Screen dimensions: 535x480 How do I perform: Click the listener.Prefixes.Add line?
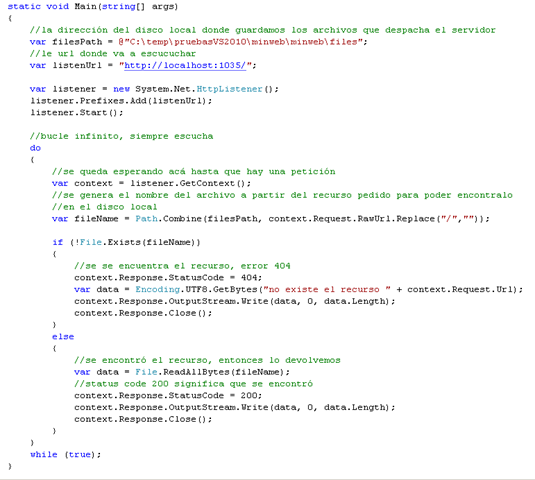point(121,101)
